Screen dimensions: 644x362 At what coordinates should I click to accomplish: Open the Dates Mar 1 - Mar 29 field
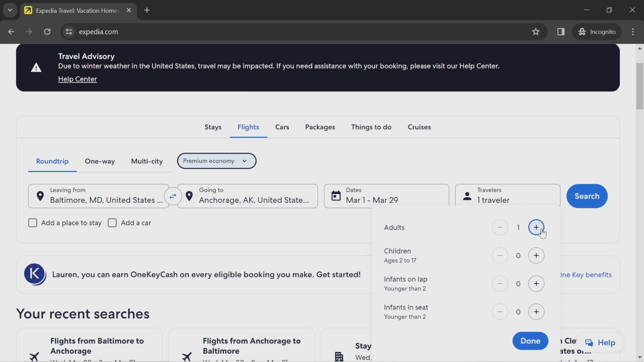point(386,196)
